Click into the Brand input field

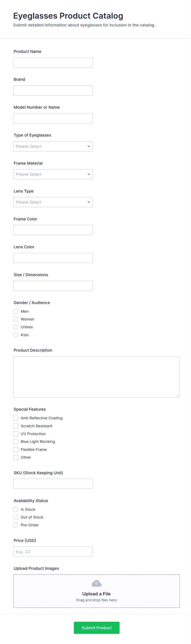pyautogui.click(x=53, y=90)
